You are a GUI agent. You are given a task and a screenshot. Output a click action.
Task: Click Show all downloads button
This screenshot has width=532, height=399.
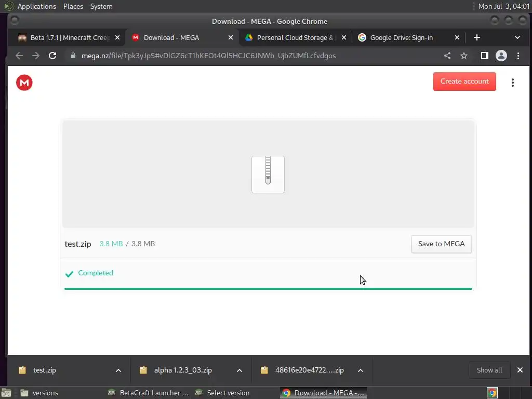(x=489, y=370)
